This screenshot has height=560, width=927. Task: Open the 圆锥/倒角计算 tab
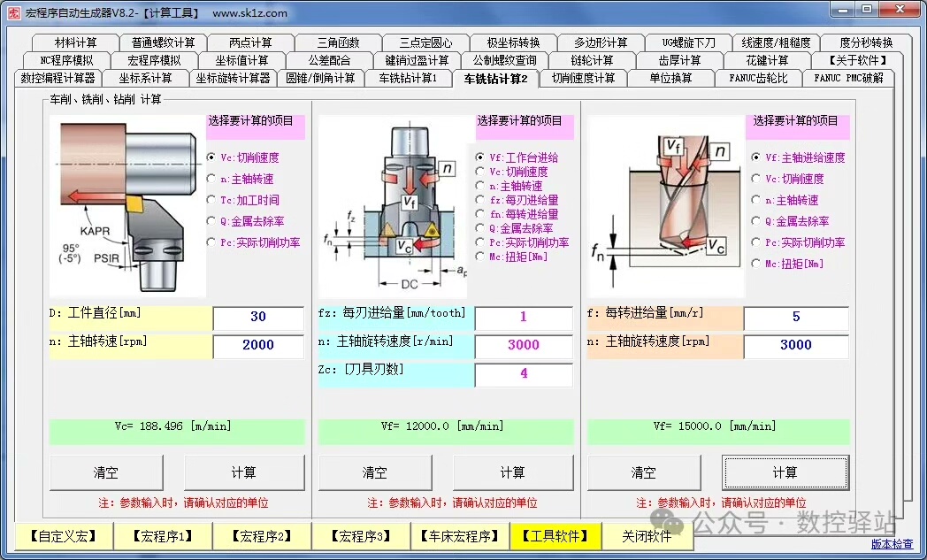(320, 78)
